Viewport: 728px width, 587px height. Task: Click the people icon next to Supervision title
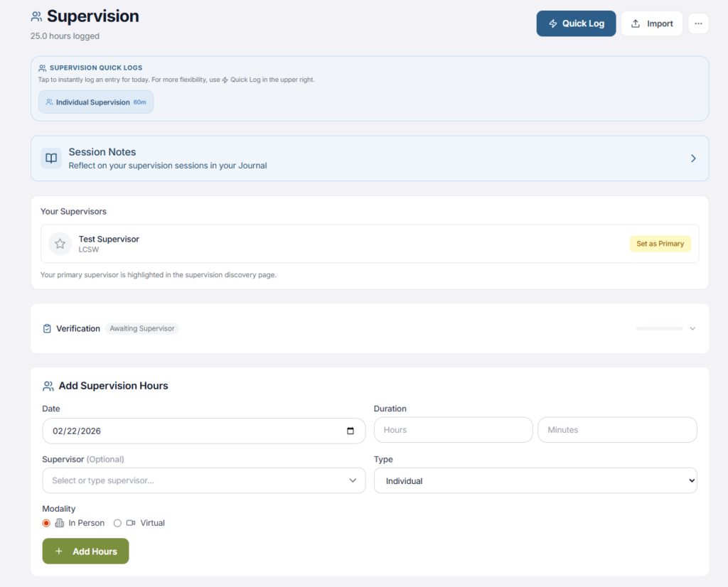click(x=36, y=16)
